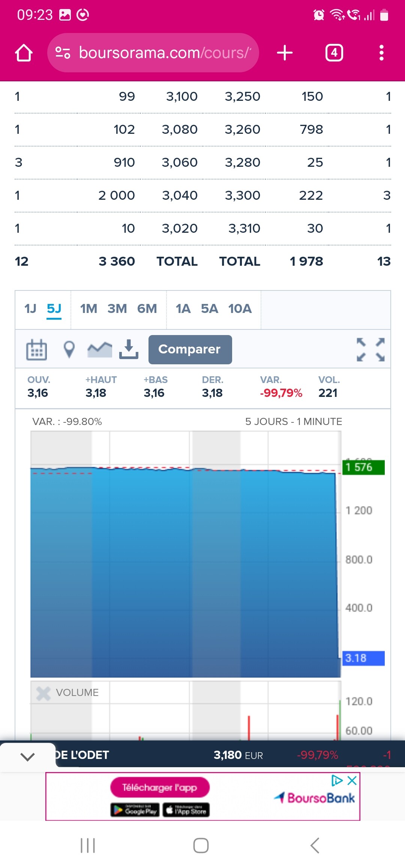The image size is (405, 868).
Task: Open the chart type area icon
Action: 99,349
